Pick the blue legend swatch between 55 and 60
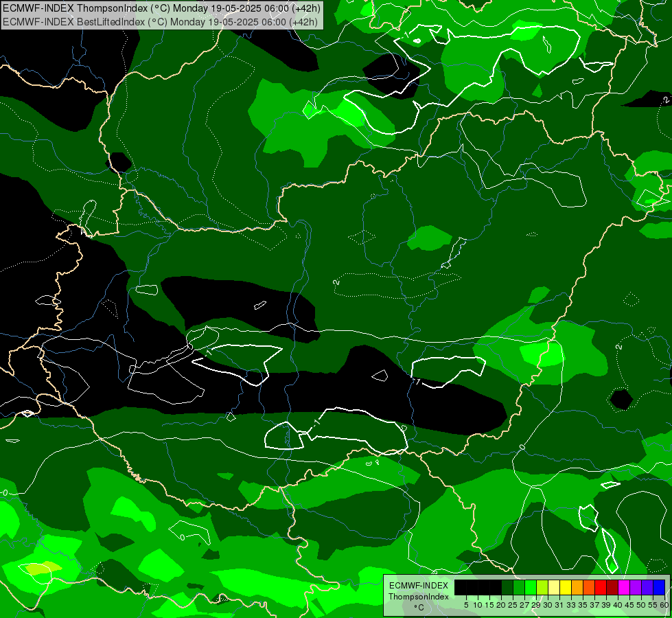The image size is (672, 618). (x=659, y=587)
